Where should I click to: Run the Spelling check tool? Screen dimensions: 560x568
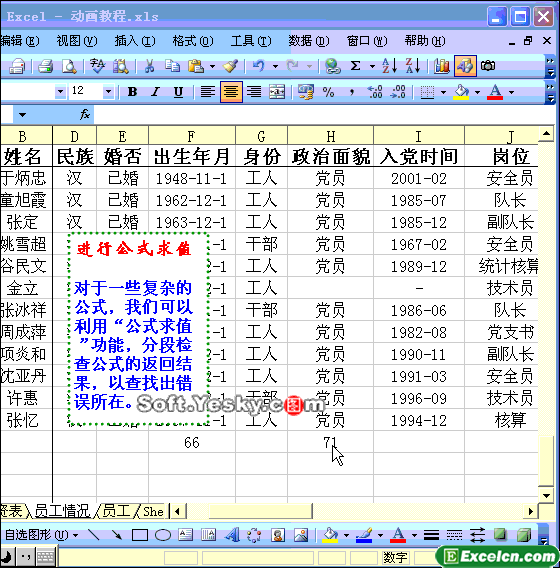[x=97, y=66]
